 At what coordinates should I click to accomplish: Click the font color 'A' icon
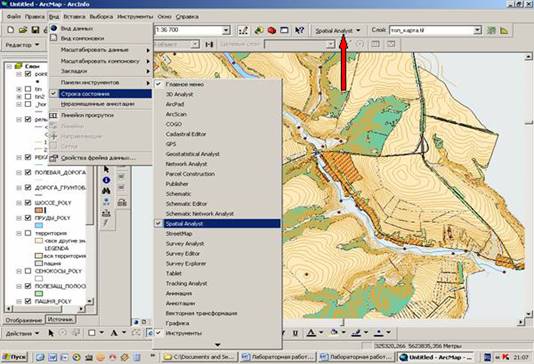pos(311,333)
